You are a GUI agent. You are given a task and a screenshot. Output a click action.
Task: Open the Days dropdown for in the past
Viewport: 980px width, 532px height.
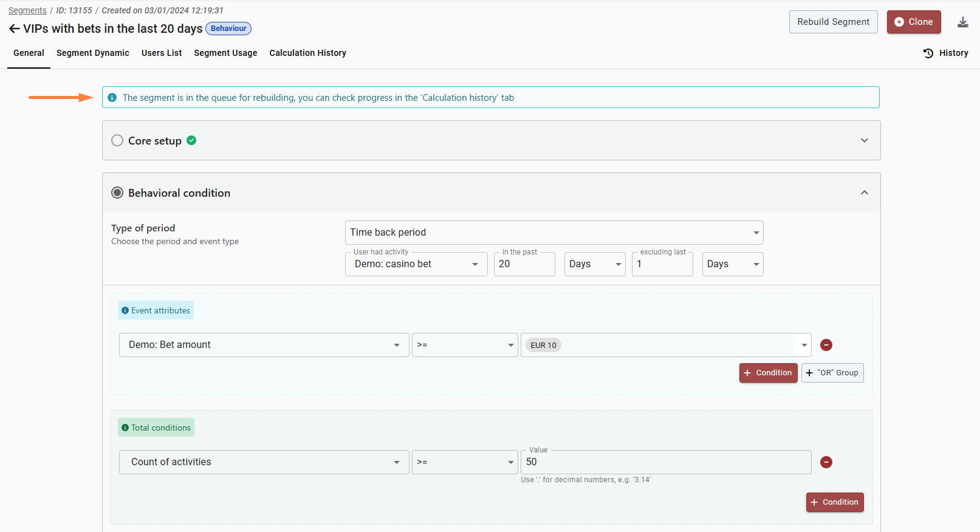(x=595, y=264)
